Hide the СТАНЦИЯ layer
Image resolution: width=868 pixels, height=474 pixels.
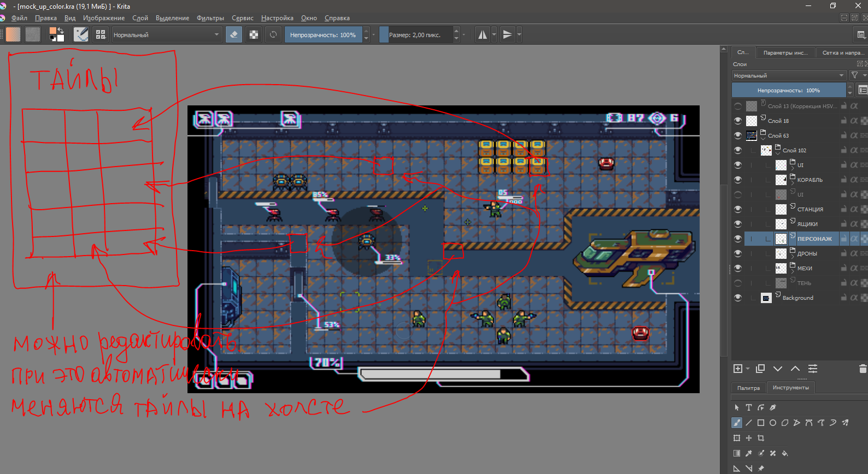(x=738, y=209)
